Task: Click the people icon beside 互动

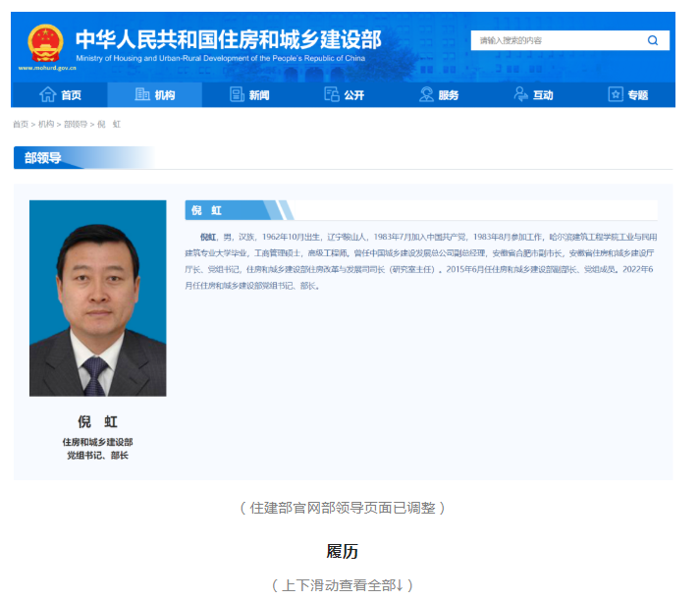Action: pyautogui.click(x=521, y=95)
